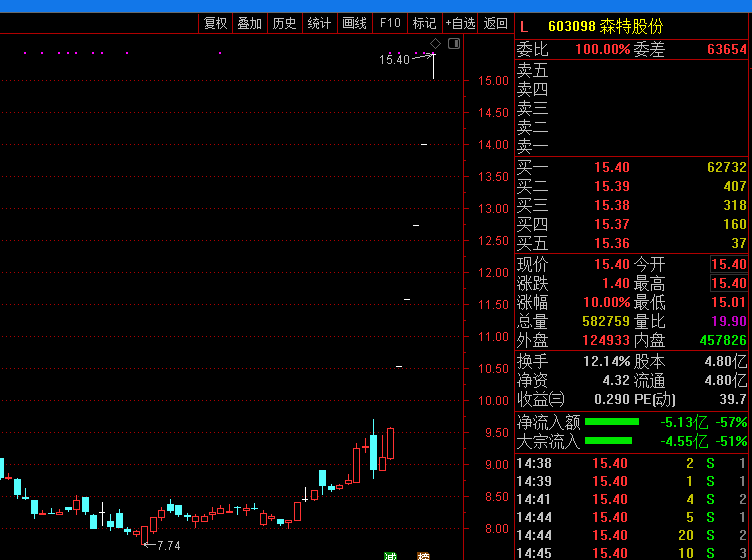752x560 pixels.
Task: Add stock to watchlist via +自选
Action: 460,23
